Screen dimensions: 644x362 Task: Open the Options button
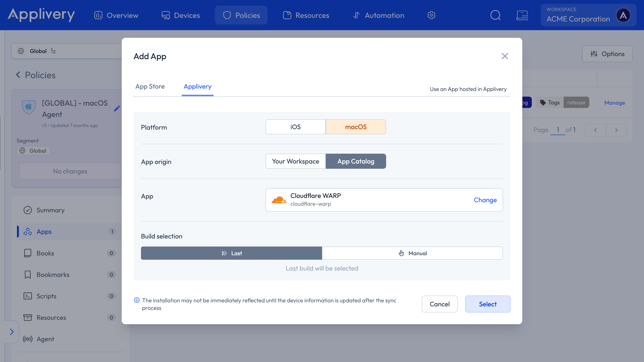tap(607, 54)
